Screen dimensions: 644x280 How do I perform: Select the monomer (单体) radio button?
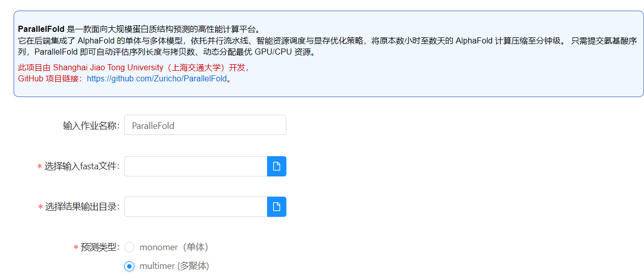click(x=129, y=247)
